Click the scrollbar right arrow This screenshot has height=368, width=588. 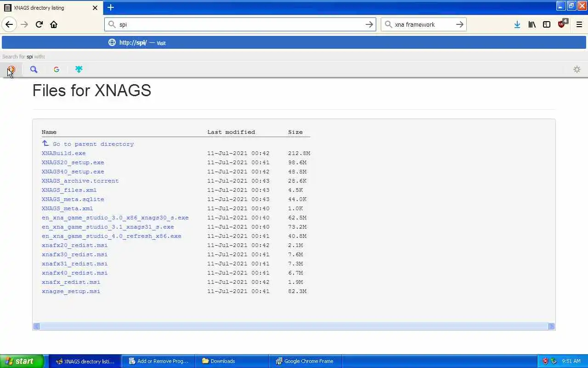551,326
